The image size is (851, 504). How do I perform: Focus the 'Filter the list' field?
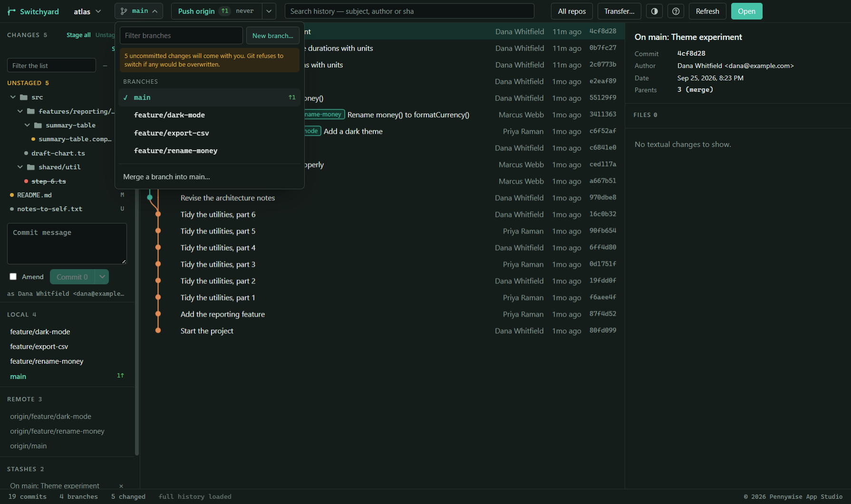click(51, 65)
